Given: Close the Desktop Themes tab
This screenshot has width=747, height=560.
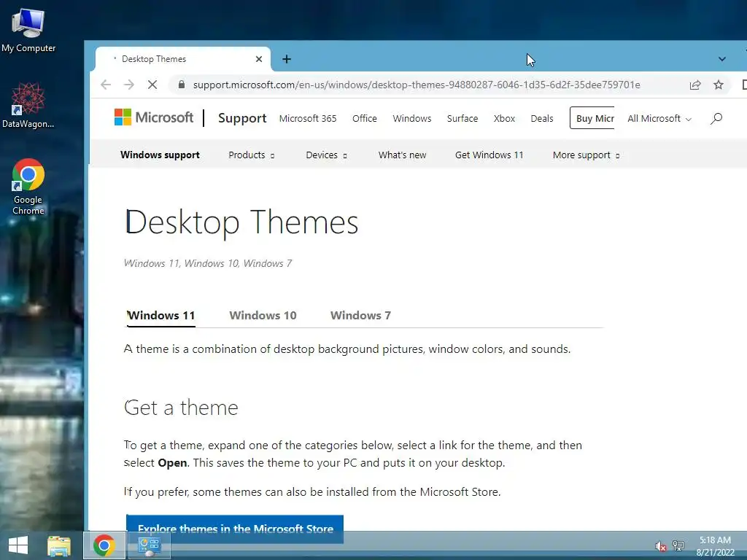Looking at the screenshot, I should point(259,59).
